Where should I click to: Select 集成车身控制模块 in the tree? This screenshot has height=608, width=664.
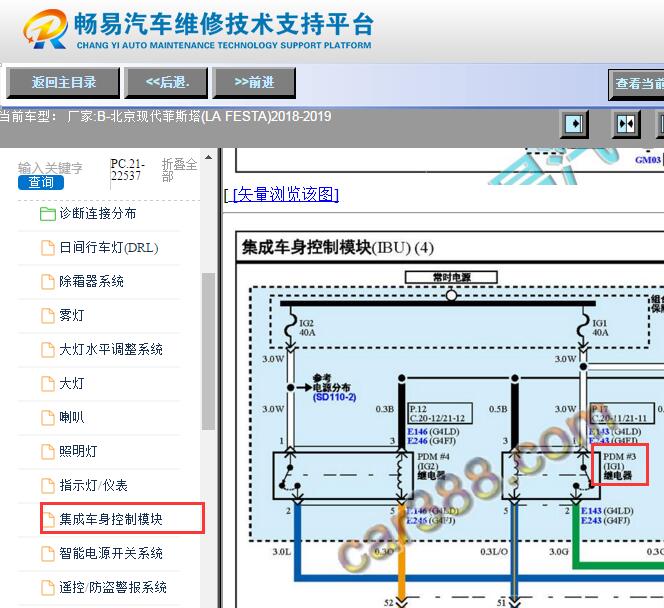[x=111, y=519]
